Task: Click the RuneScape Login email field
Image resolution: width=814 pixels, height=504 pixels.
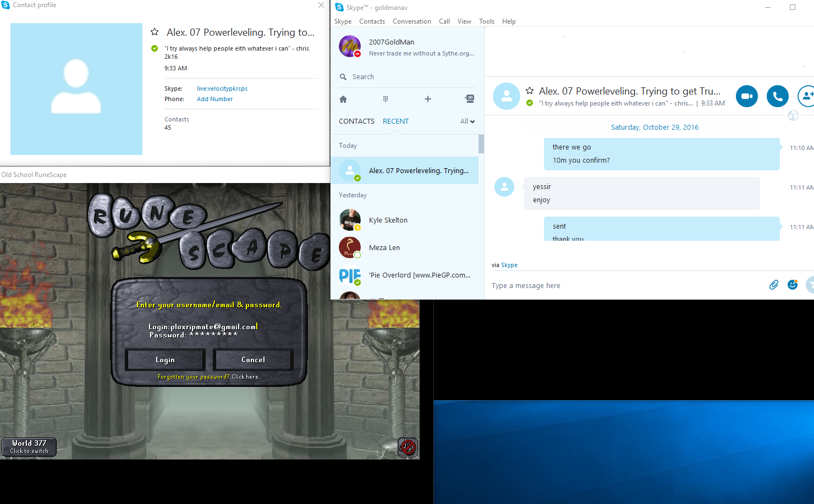Action: [x=203, y=326]
